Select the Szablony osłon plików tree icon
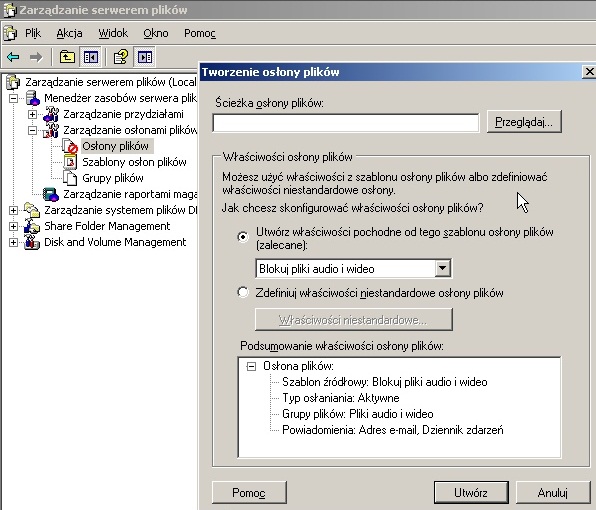The height and width of the screenshot is (510, 596). click(x=70, y=162)
